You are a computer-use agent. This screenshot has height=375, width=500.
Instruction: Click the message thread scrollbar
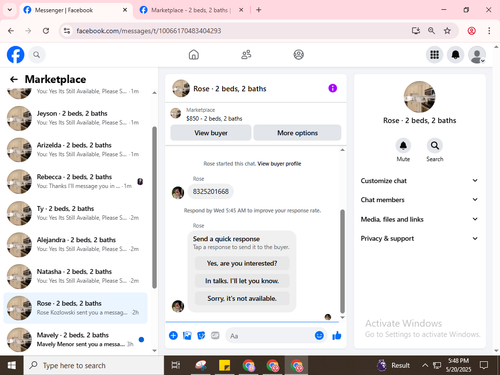(342, 261)
